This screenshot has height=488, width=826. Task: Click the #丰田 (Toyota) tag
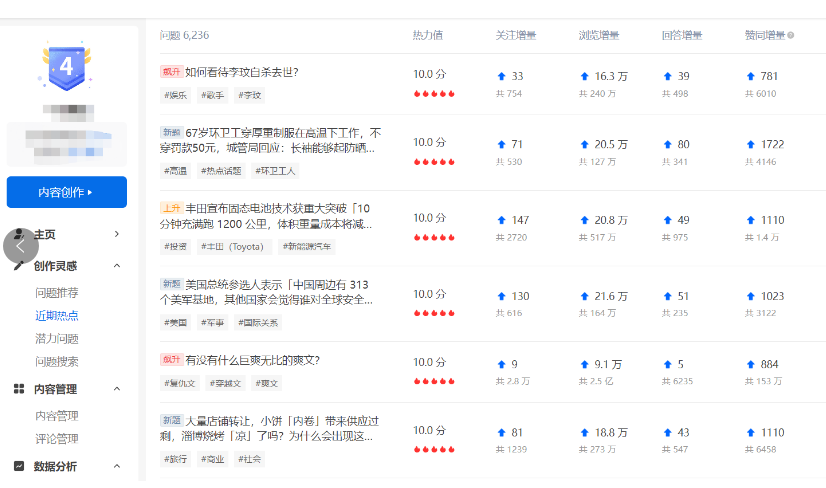tap(234, 247)
